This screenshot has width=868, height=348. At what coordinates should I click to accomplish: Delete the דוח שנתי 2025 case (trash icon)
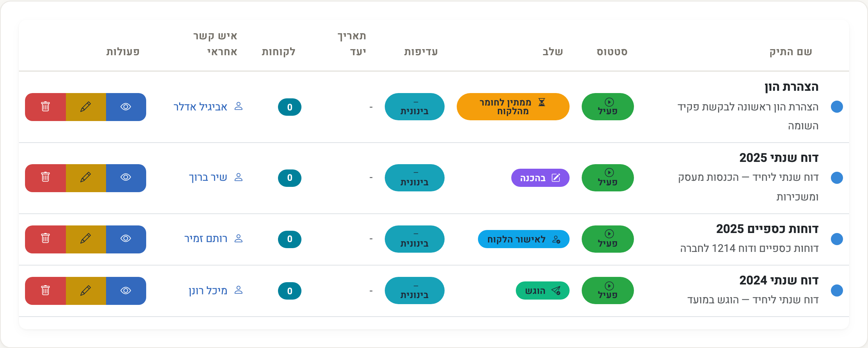[x=45, y=178]
